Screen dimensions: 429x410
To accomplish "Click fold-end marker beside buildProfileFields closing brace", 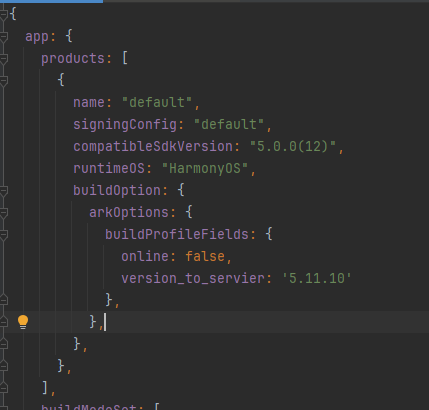I will pos(4,300).
